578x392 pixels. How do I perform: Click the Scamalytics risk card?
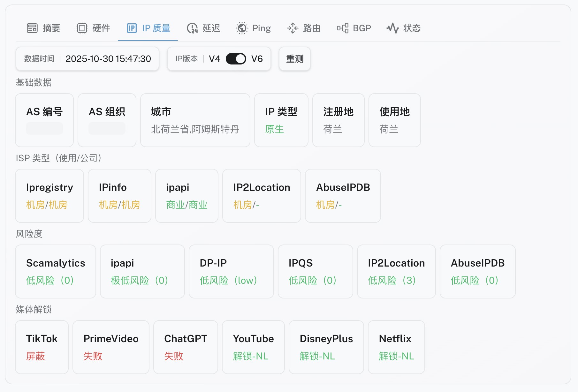point(56,271)
